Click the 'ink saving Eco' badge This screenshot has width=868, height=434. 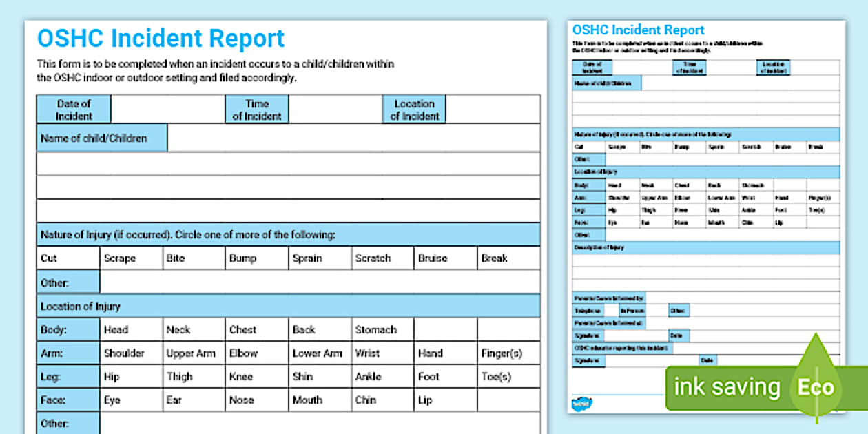pos(751,387)
